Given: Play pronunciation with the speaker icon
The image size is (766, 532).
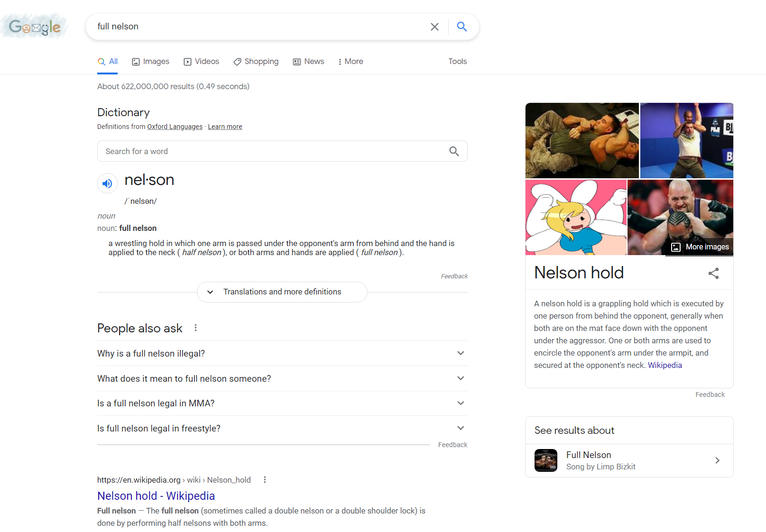Looking at the screenshot, I should click(107, 183).
